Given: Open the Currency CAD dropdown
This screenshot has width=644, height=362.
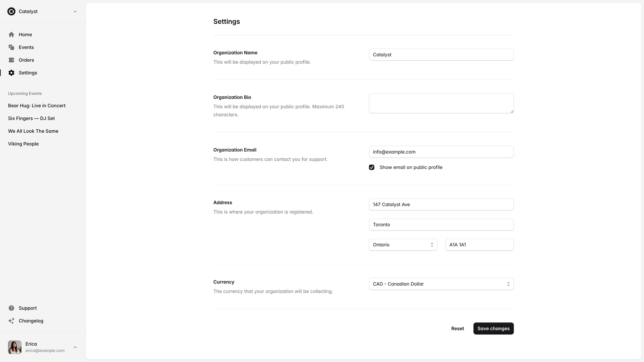Looking at the screenshot, I should (441, 284).
